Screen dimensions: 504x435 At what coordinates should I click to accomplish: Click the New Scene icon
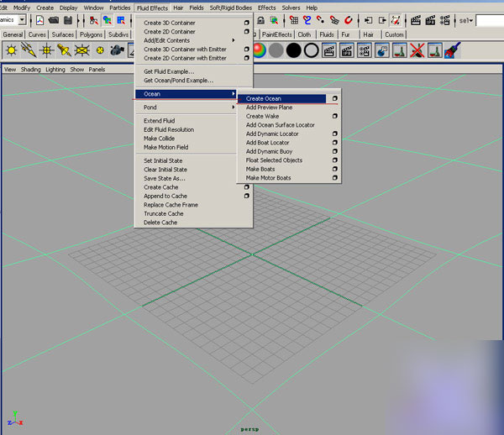pyautogui.click(x=39, y=20)
